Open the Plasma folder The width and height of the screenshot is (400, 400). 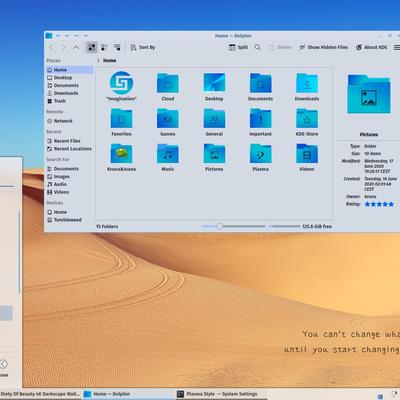click(x=260, y=157)
